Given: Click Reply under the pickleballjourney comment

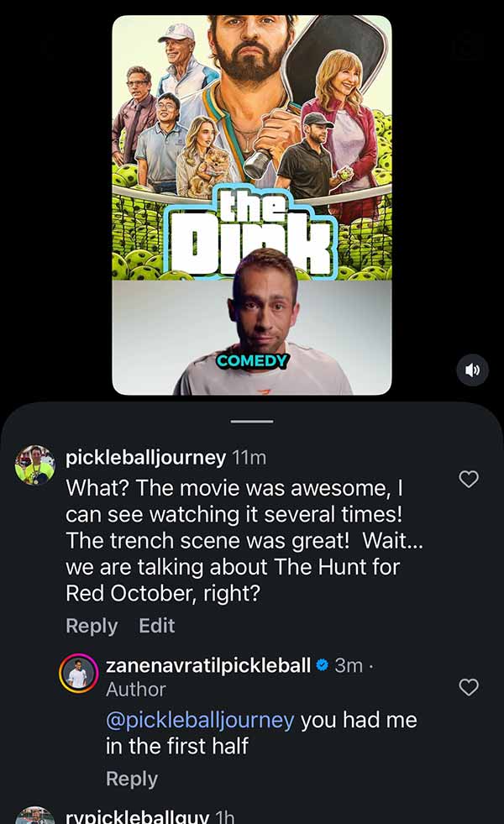Looking at the screenshot, I should 92,626.
